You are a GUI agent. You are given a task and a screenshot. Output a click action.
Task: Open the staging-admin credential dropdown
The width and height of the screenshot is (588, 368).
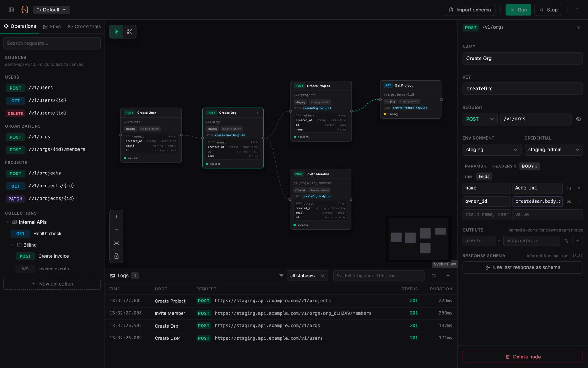pyautogui.click(x=554, y=150)
